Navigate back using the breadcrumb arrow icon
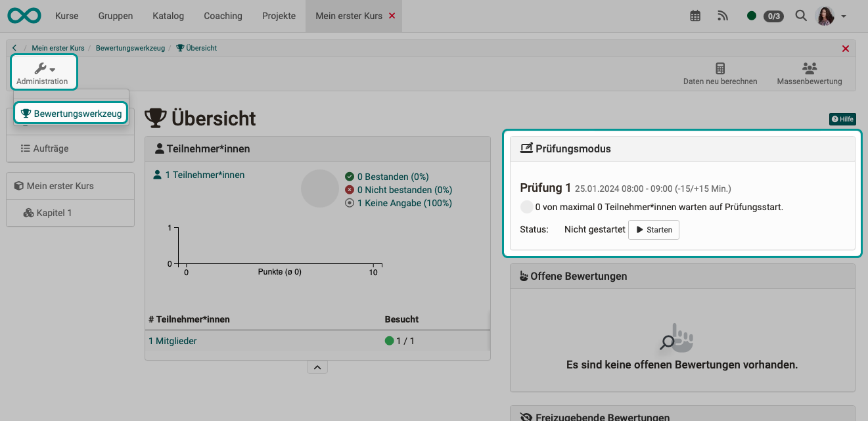Viewport: 868px width, 421px height. 14,48
